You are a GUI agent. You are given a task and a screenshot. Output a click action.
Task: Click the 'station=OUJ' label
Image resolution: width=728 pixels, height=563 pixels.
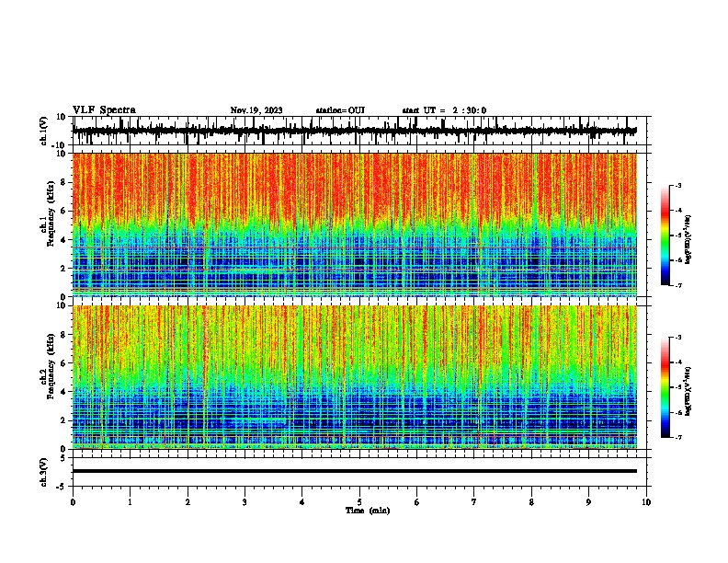[x=340, y=110]
